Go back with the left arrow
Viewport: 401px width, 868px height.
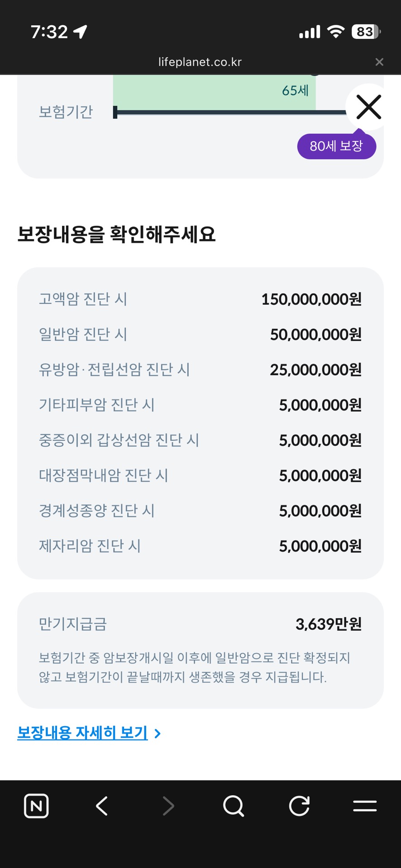tap(102, 806)
